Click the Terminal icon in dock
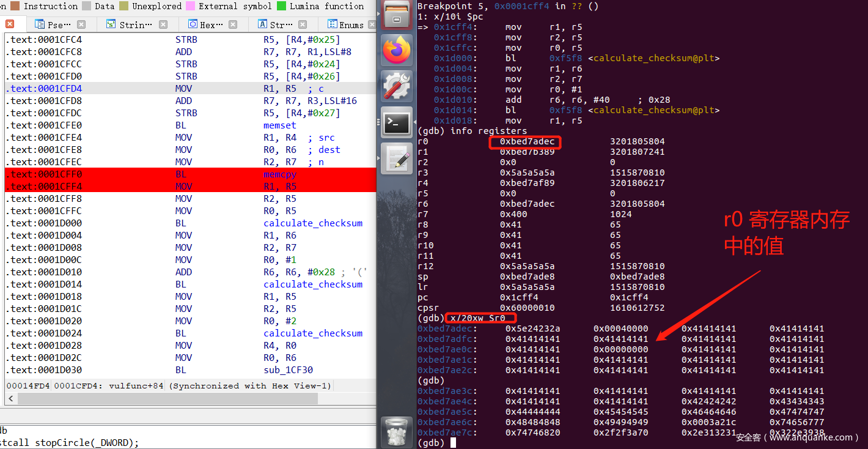This screenshot has height=449, width=868. pyautogui.click(x=397, y=123)
